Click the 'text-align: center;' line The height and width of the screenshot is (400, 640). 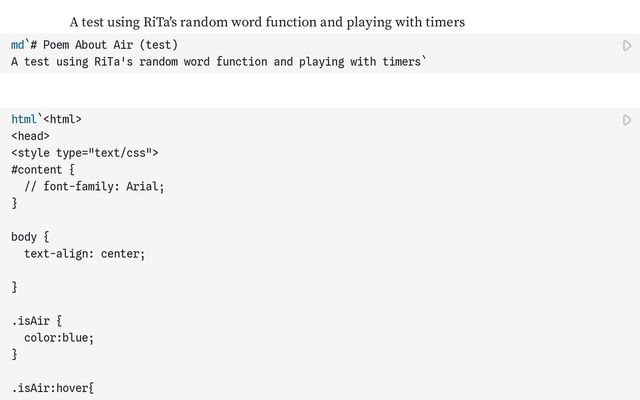84,254
